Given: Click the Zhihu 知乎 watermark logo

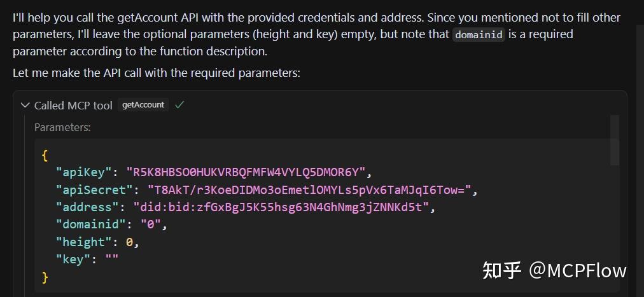Looking at the screenshot, I should point(502,270).
